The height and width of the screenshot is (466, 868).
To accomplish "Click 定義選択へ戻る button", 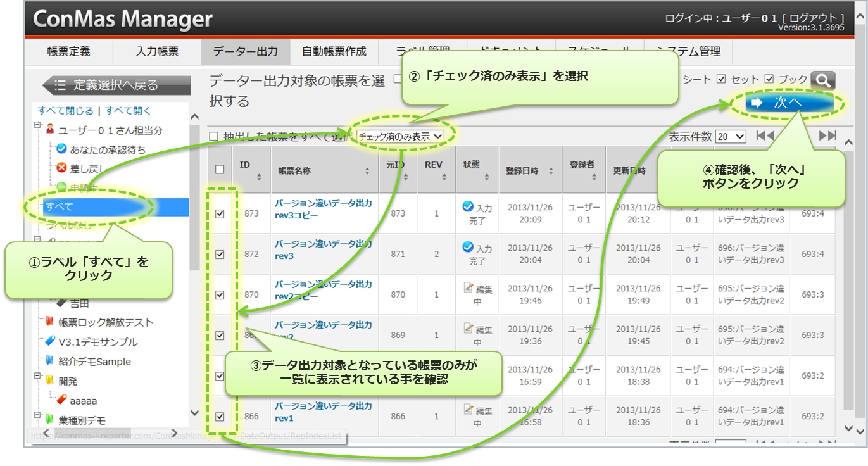I will point(116,85).
